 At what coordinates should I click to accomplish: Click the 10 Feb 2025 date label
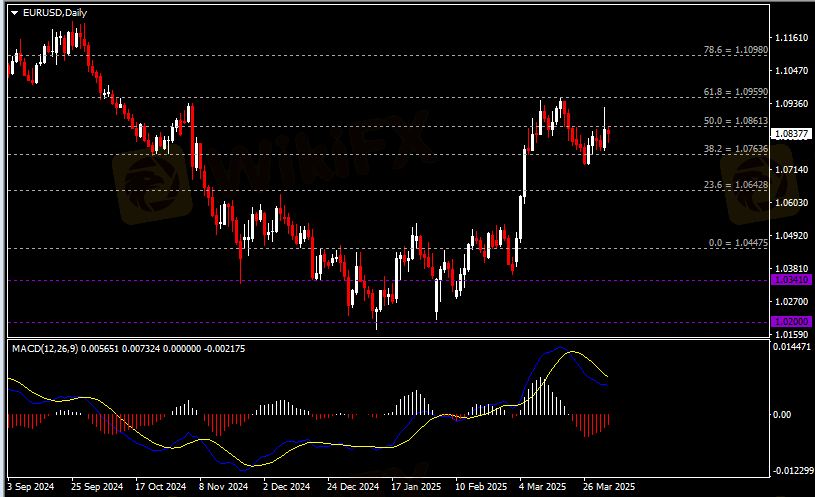click(x=481, y=487)
